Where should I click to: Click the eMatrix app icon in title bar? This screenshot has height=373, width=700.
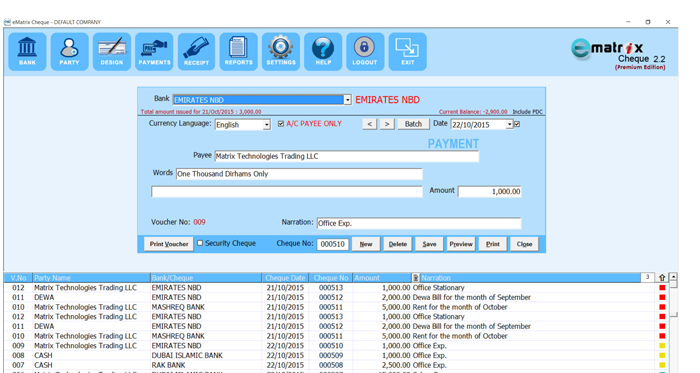tap(7, 22)
